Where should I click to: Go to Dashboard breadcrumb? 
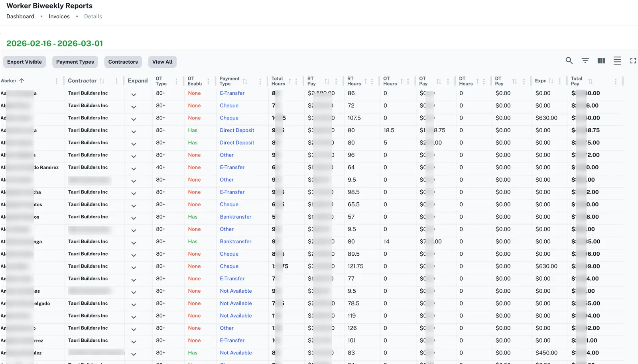tap(20, 16)
